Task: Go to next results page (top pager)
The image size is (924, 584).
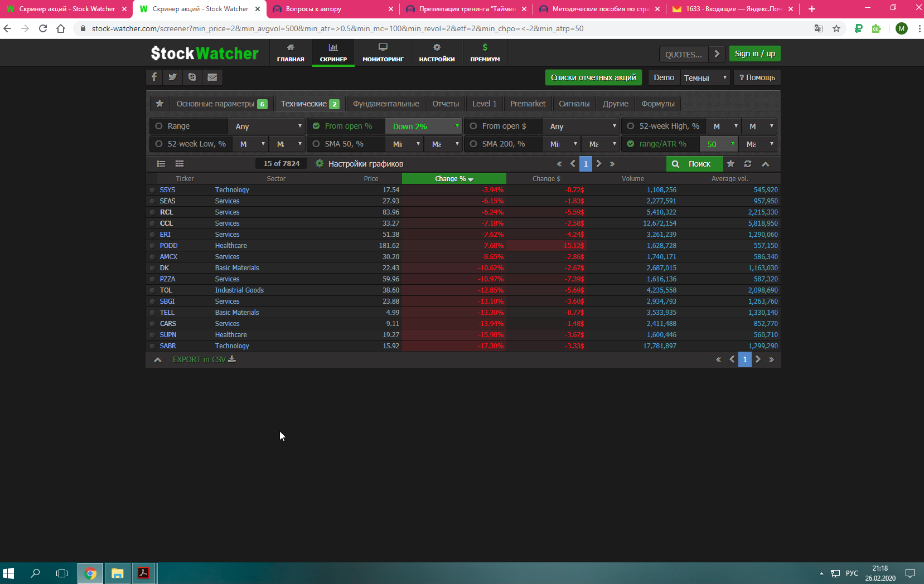Action: pos(599,164)
